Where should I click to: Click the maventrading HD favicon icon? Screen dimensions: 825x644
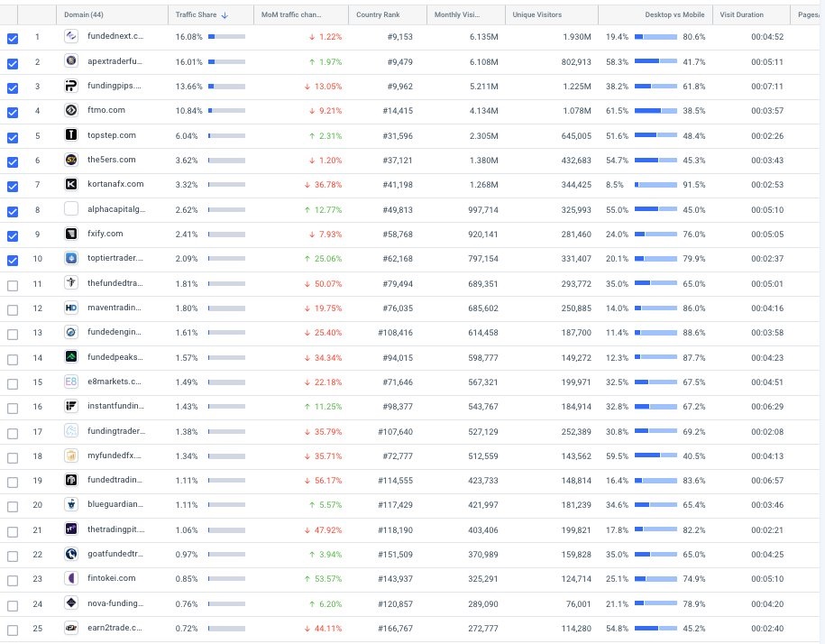(x=71, y=308)
